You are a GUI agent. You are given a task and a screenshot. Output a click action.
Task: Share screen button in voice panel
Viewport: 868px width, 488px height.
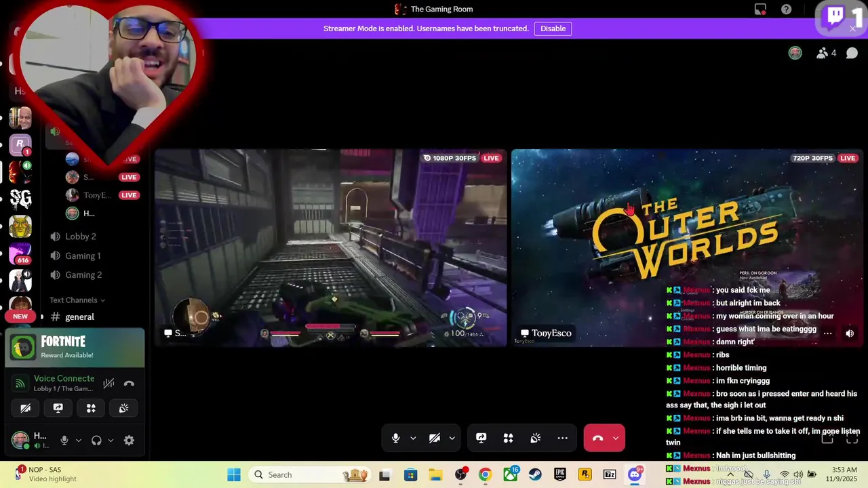[58, 408]
